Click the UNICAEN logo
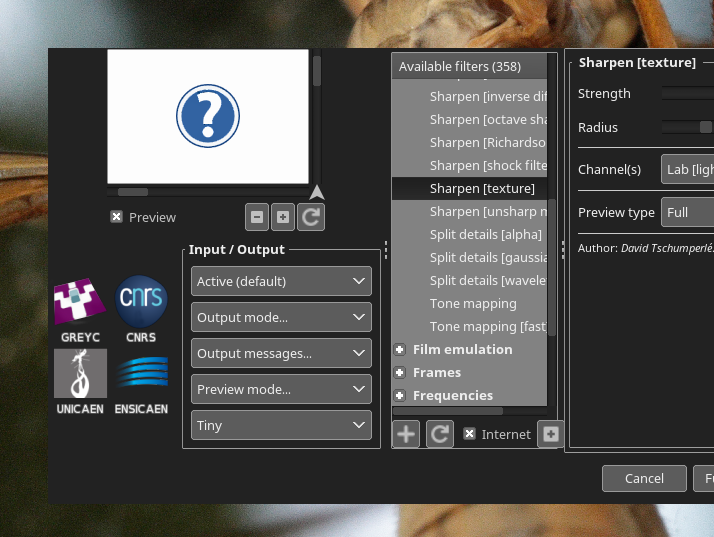 tap(80, 382)
